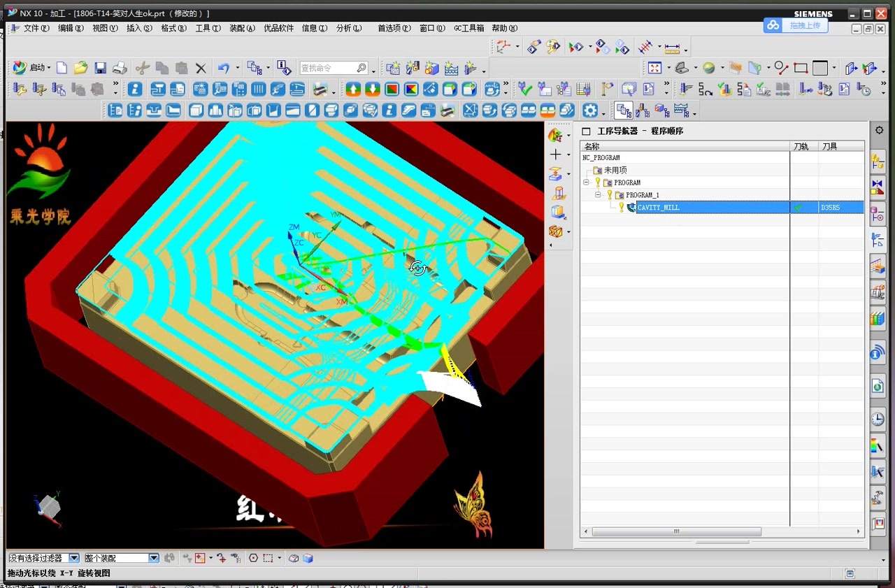Collapse the PROGRAM tree node
This screenshot has width=895, height=588.
pos(587,182)
